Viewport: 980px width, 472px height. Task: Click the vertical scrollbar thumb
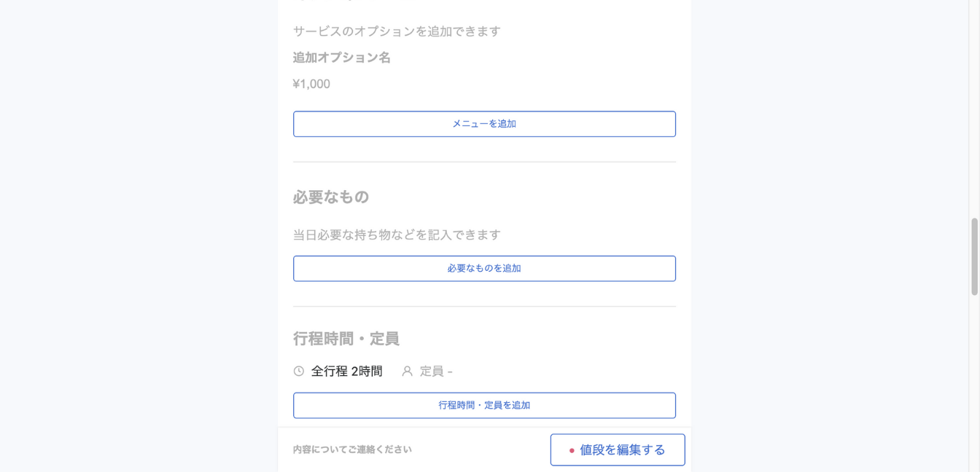tap(974, 256)
